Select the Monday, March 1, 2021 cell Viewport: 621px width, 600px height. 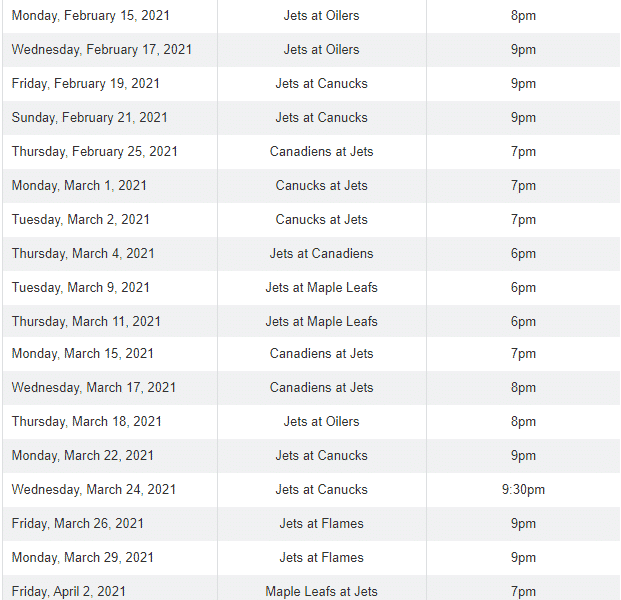(x=80, y=186)
